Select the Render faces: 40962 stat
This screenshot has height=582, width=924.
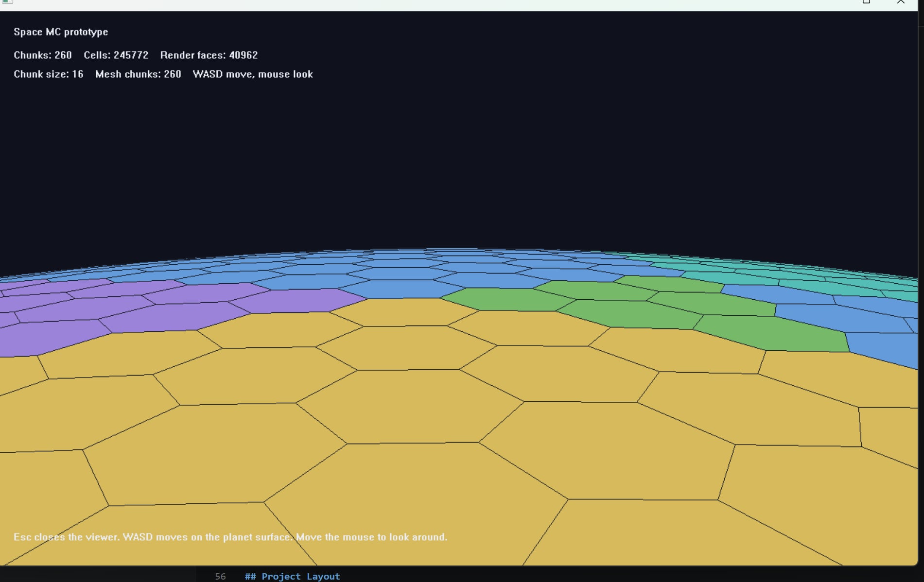[209, 55]
